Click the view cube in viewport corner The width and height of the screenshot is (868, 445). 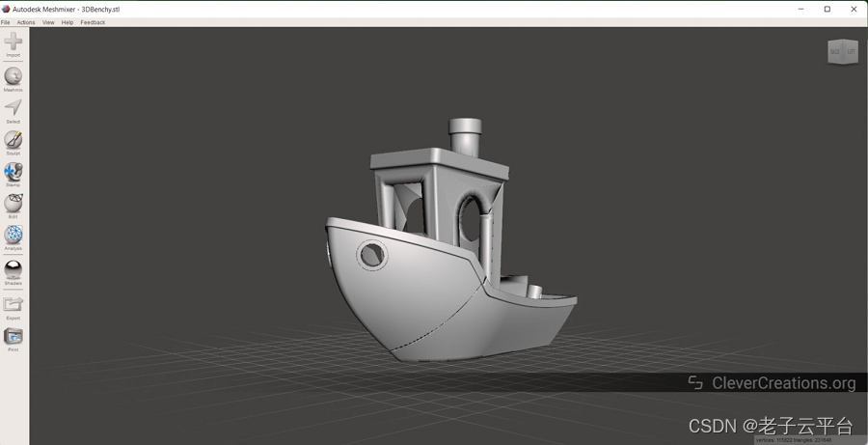[843, 51]
